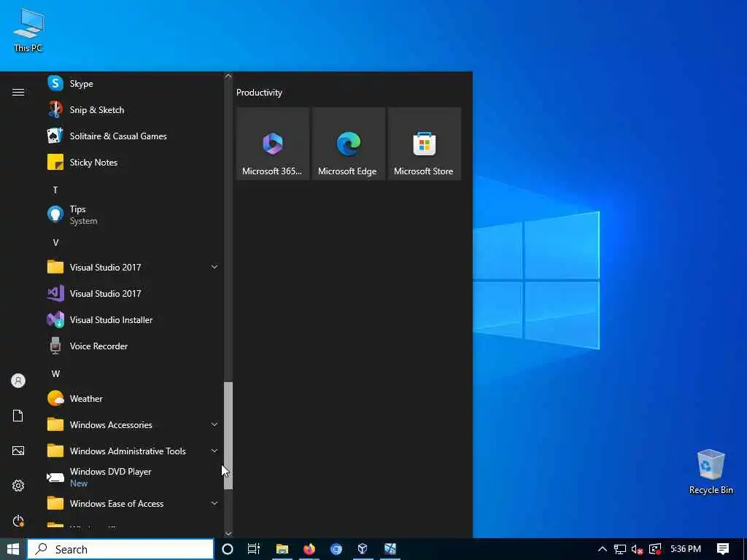Image resolution: width=747 pixels, height=560 pixels.
Task: Open Settings gear in Start sidebar
Action: 18,486
